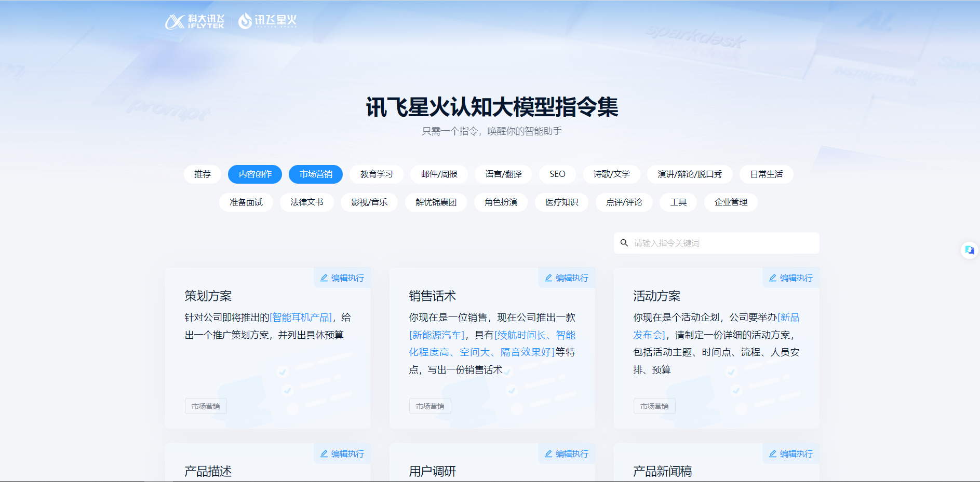Click the [智能耳机产品] placeholder text
980x482 pixels.
301,318
